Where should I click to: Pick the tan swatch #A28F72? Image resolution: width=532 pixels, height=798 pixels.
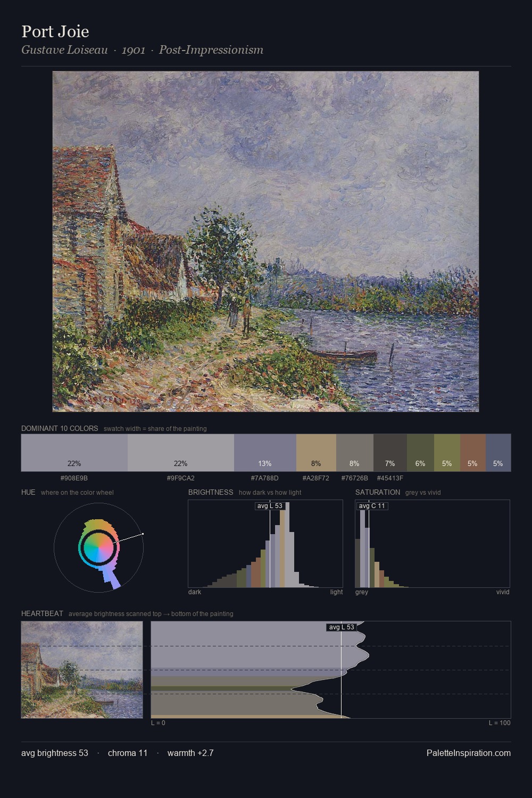pos(316,453)
